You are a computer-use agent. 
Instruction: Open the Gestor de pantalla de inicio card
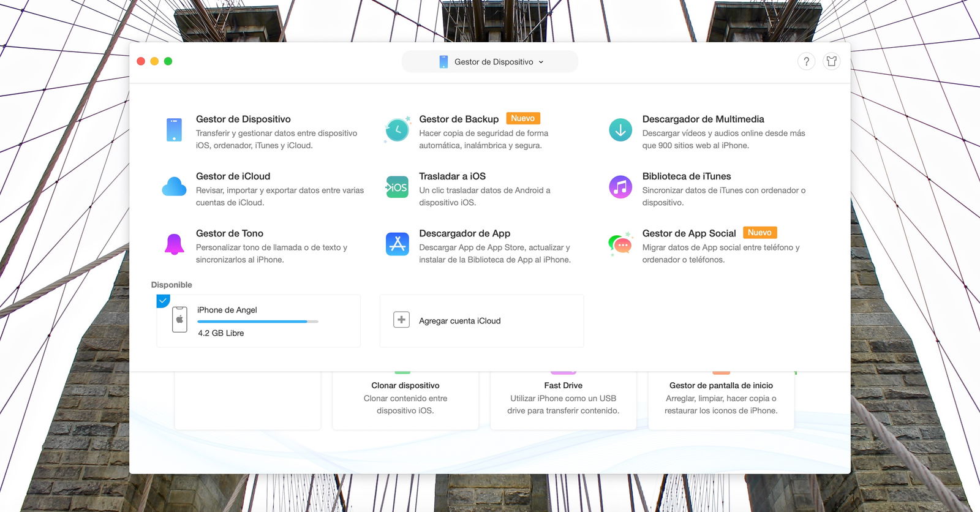[x=721, y=400]
